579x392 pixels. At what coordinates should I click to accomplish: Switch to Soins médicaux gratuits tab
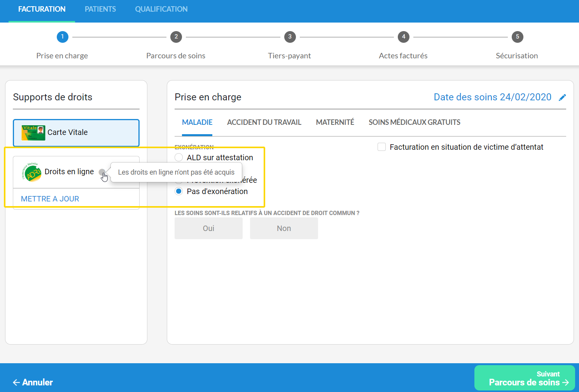414,122
